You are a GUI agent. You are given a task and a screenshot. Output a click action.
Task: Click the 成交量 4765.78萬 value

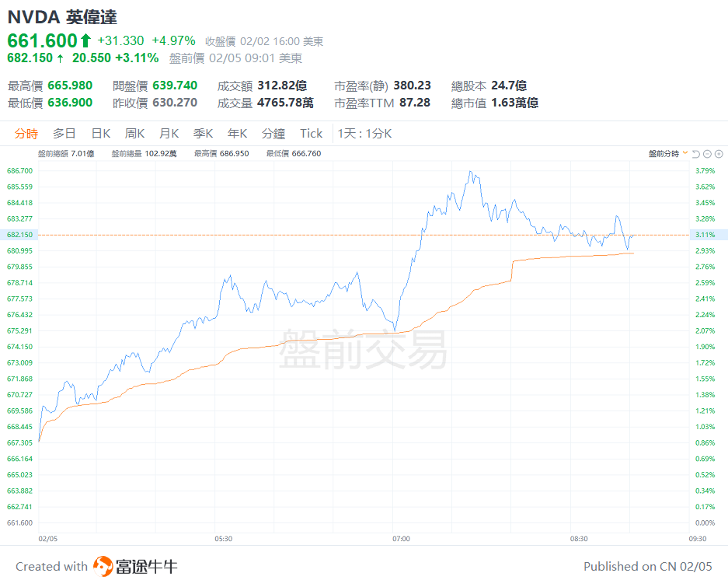click(286, 103)
